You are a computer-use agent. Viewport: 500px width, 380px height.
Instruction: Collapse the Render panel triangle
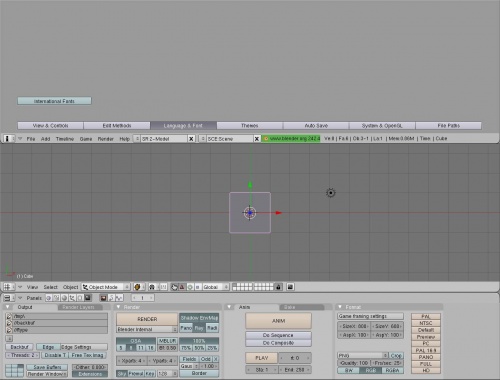(x=118, y=307)
